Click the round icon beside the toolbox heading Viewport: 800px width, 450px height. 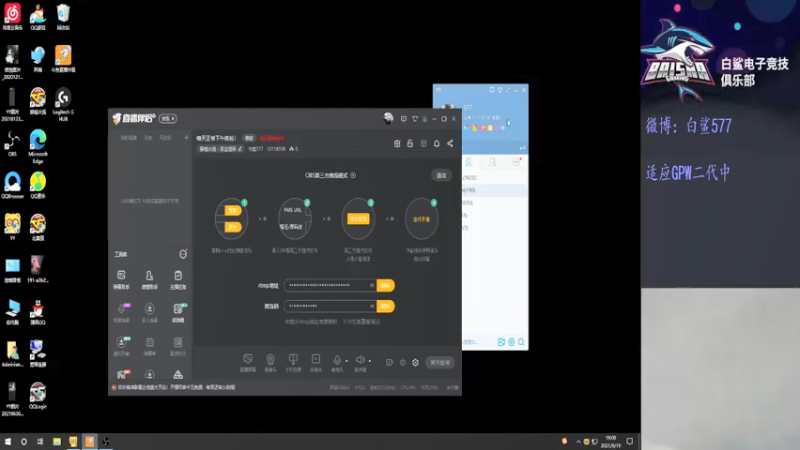[x=183, y=254]
